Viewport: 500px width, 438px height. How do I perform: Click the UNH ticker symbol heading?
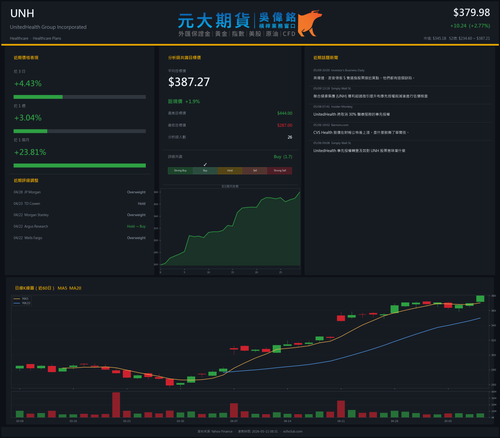(x=22, y=13)
